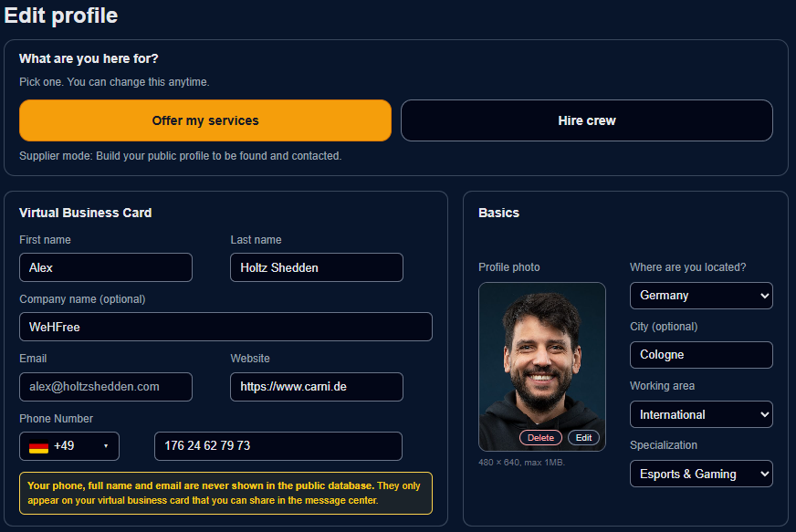Screen dimensions: 796x532
Task: Focus the Website URL field
Action: pos(316,387)
